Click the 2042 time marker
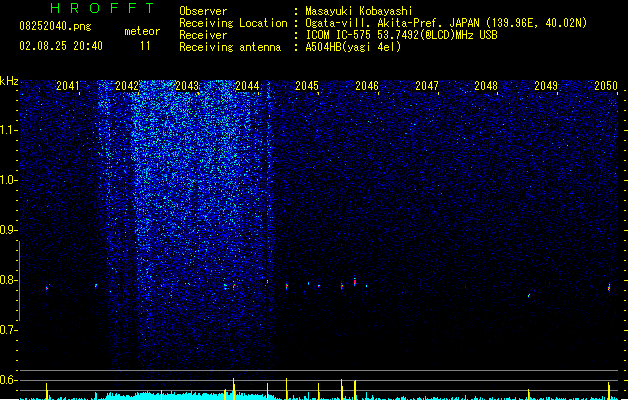629x400 pixels. (x=127, y=86)
